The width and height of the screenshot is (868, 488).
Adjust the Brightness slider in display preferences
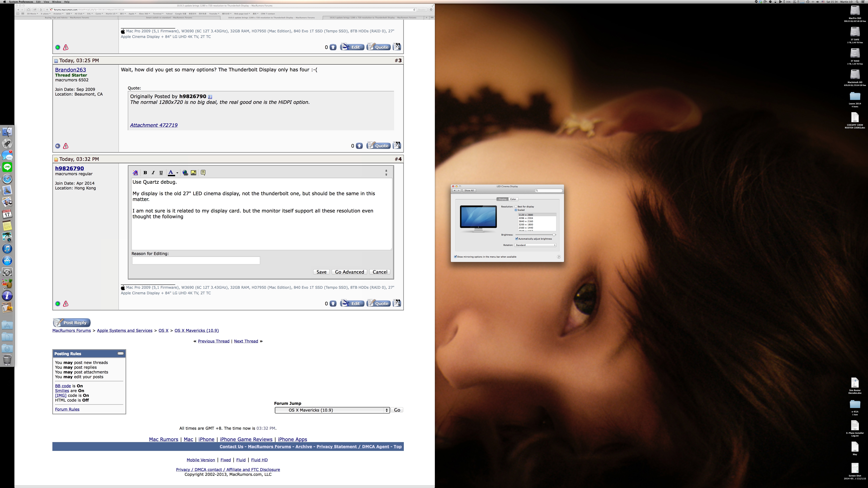click(x=535, y=235)
